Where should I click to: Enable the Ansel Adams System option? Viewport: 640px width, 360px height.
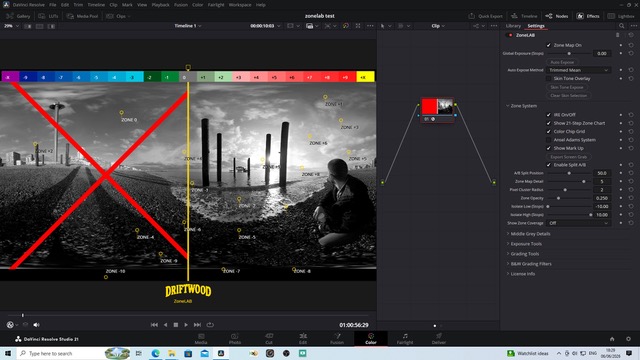click(549, 140)
